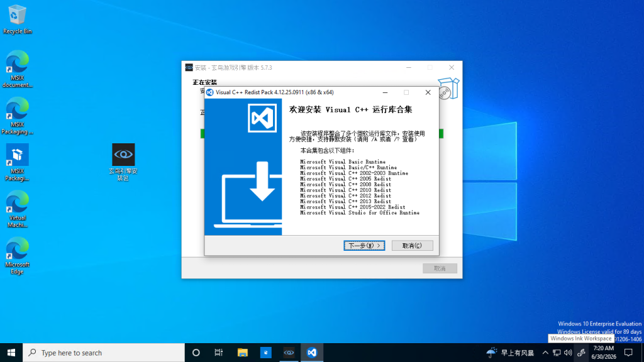644x362 pixels.
Task: Open the MSIX document shortcut on desktop
Action: [17, 69]
